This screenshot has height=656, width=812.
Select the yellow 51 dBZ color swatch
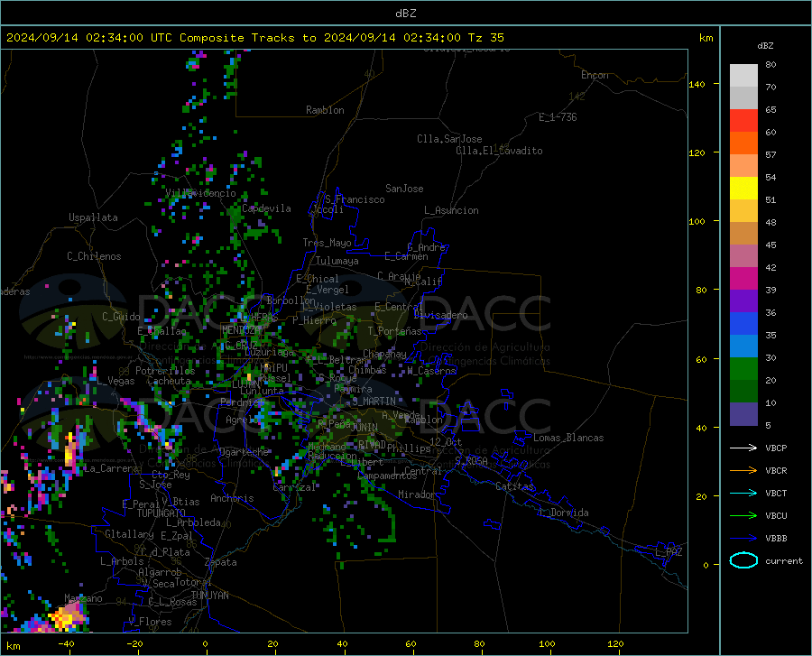point(743,189)
